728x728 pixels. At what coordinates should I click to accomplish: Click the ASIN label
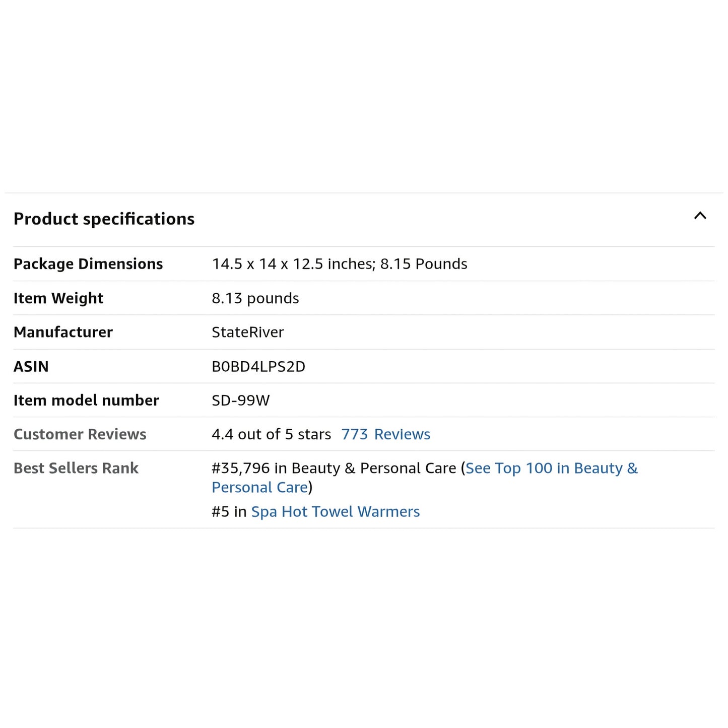(31, 366)
